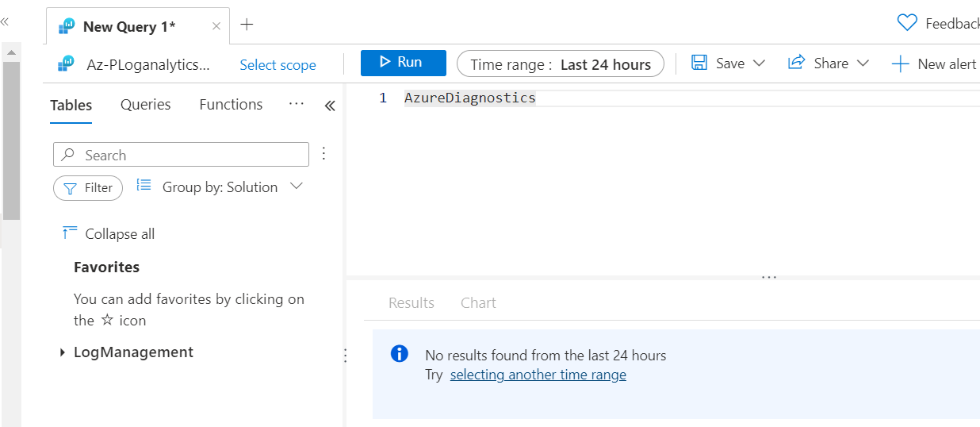The width and height of the screenshot is (980, 427).
Task: Click the Az-PLoganalytics workspace name
Action: [x=148, y=64]
